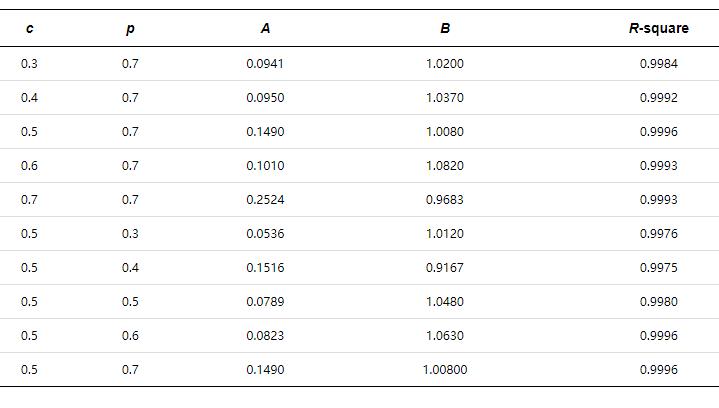
Task: Select the A value 0.0536
Action: pos(265,234)
